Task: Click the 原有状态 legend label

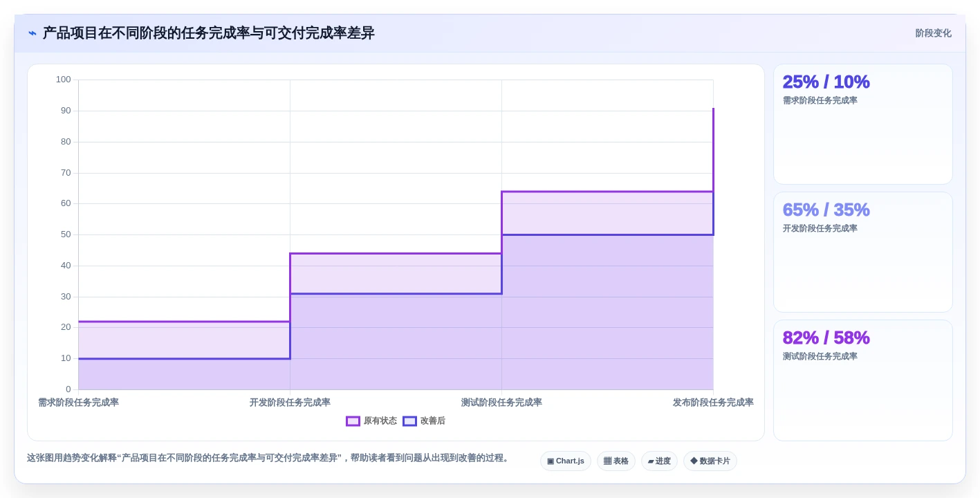Action: (x=380, y=421)
